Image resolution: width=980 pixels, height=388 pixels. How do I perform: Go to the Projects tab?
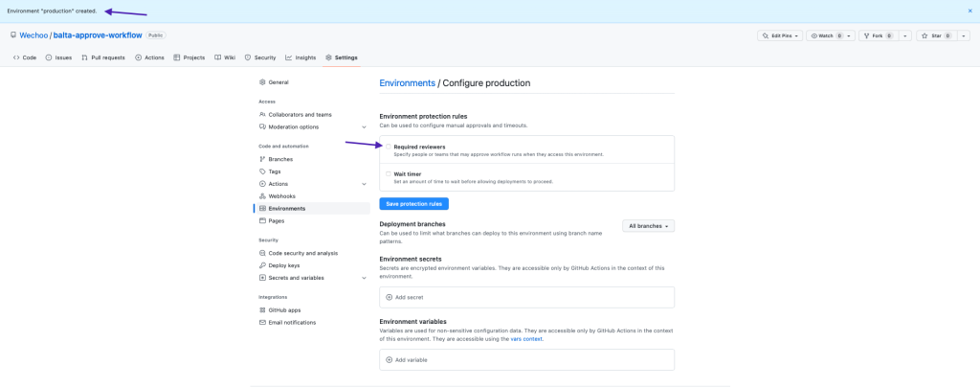(189, 57)
